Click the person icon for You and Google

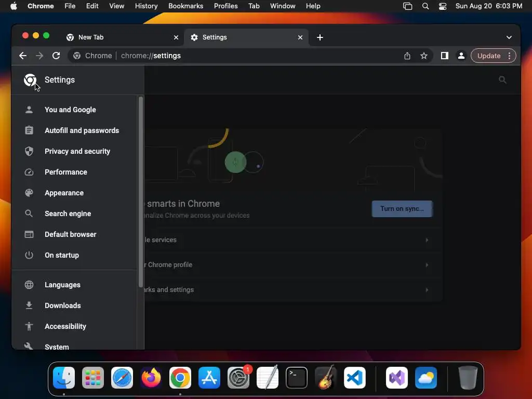(x=29, y=110)
